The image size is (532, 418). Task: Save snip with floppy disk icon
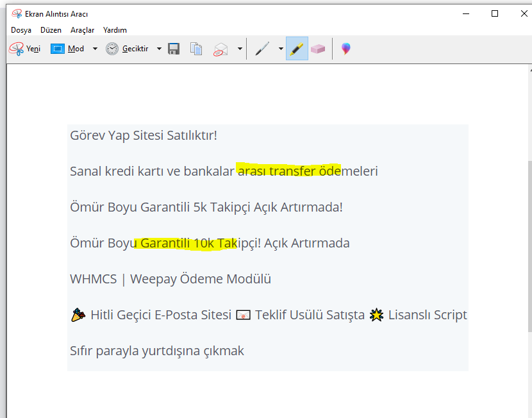[174, 49]
